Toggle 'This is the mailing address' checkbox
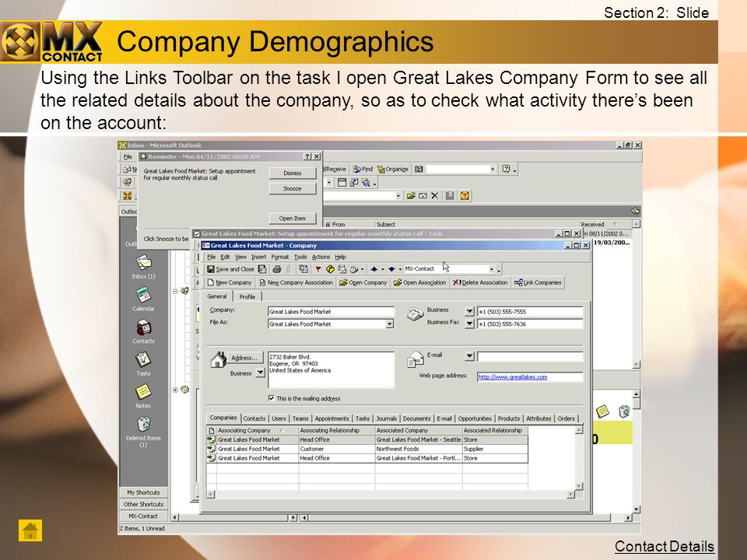This screenshot has height=560, width=747. 271,398
